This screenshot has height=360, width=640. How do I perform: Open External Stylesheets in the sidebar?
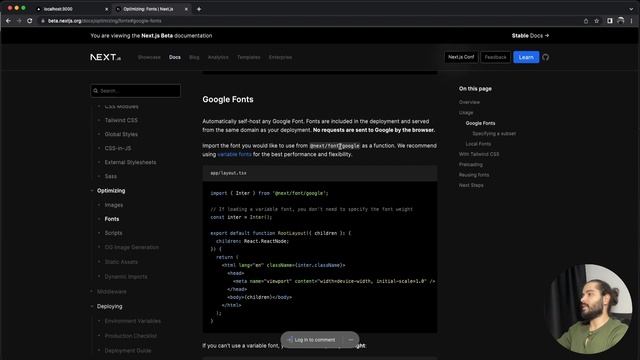[130, 162]
